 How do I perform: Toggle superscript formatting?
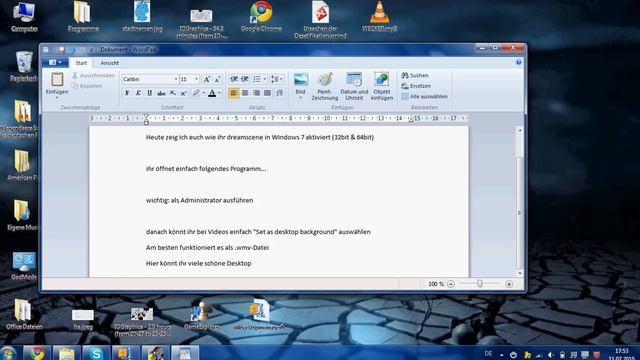pyautogui.click(x=184, y=93)
